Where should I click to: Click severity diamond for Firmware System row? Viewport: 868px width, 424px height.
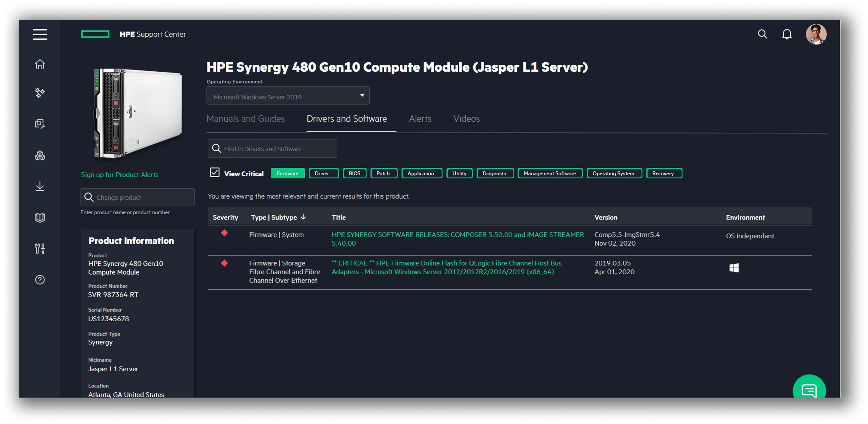tap(224, 233)
